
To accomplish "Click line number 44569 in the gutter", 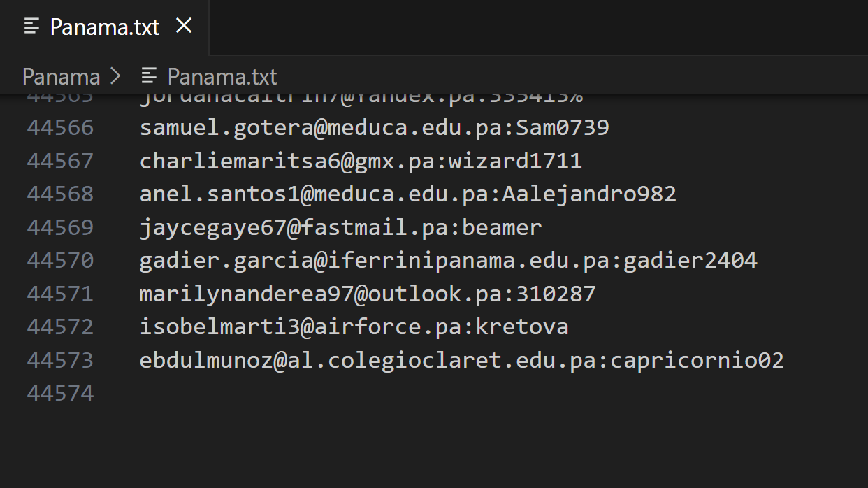I will click(x=60, y=227).
